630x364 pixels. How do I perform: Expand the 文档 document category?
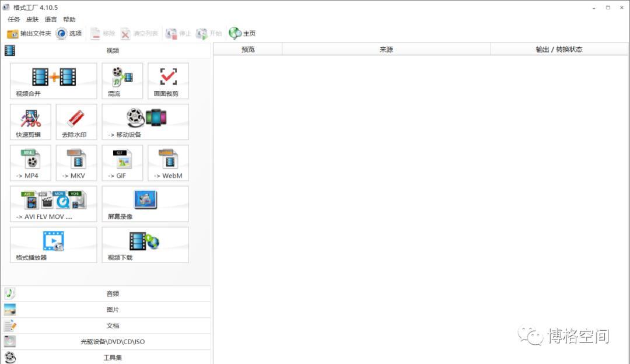(106, 326)
